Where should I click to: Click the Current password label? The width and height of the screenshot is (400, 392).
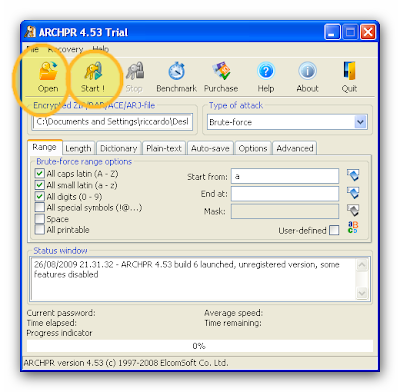tap(61, 313)
